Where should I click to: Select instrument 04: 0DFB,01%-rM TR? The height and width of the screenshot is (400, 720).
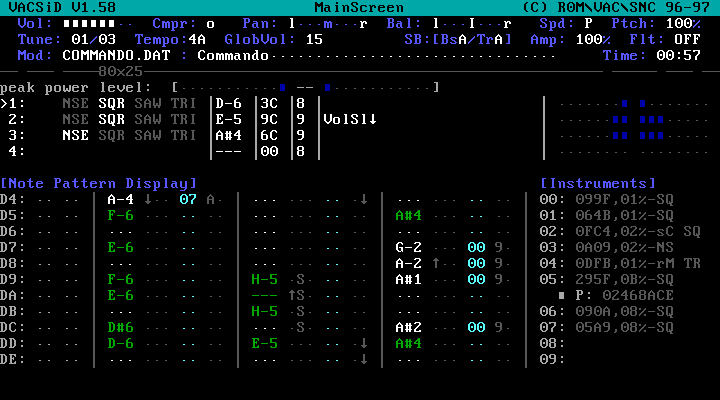tap(620, 264)
